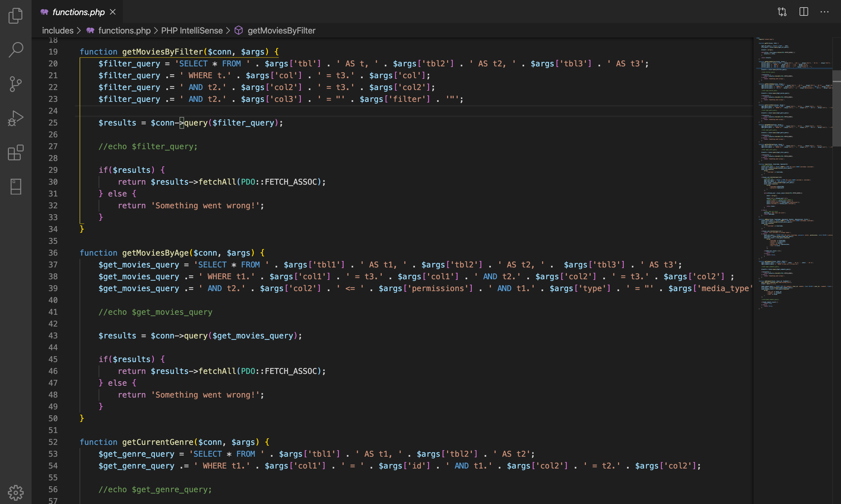Select the elephant icon on the functions.php tab

pos(44,12)
